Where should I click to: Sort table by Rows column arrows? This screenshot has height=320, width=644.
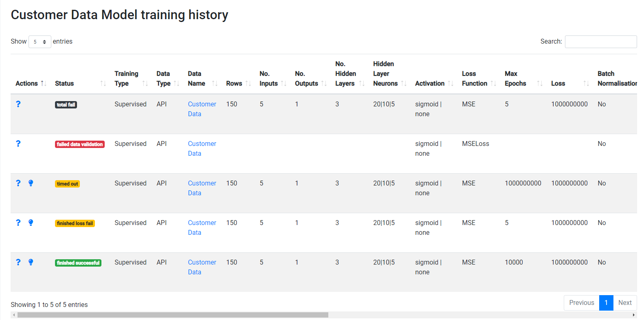[248, 83]
